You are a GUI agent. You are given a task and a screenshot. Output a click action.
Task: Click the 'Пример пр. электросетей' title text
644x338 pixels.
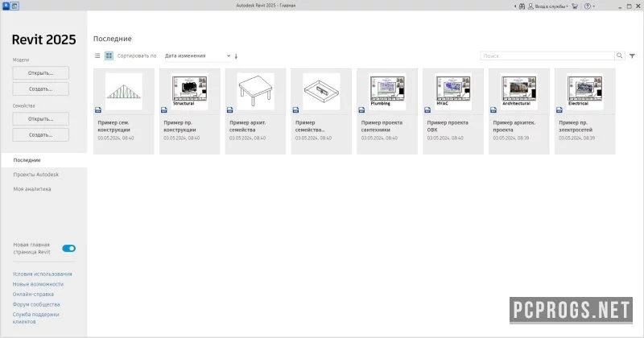(x=576, y=126)
